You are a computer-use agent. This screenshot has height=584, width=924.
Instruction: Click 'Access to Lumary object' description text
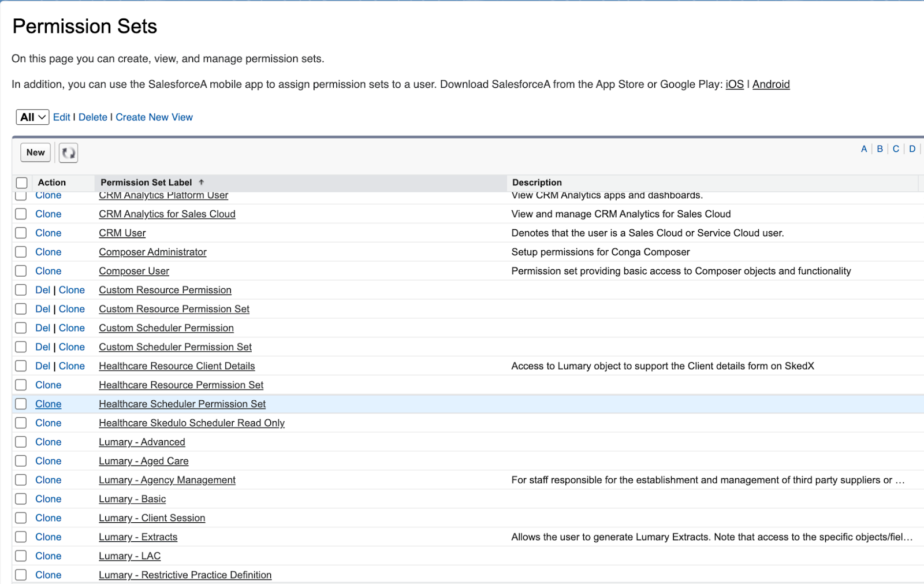click(662, 366)
